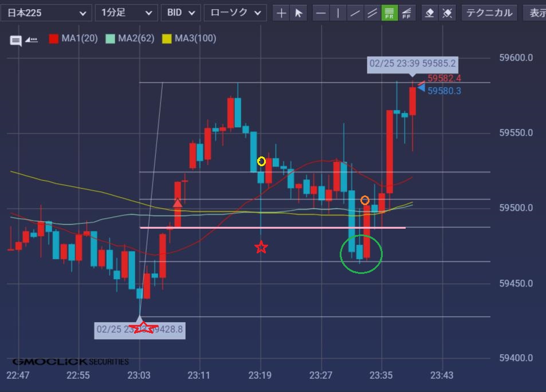The width and height of the screenshot is (546, 392).
Task: Select the trend line tool
Action: click(x=356, y=13)
